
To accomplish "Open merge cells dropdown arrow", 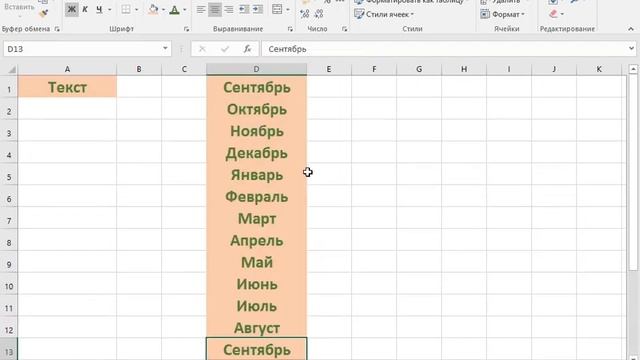I will (x=288, y=10).
